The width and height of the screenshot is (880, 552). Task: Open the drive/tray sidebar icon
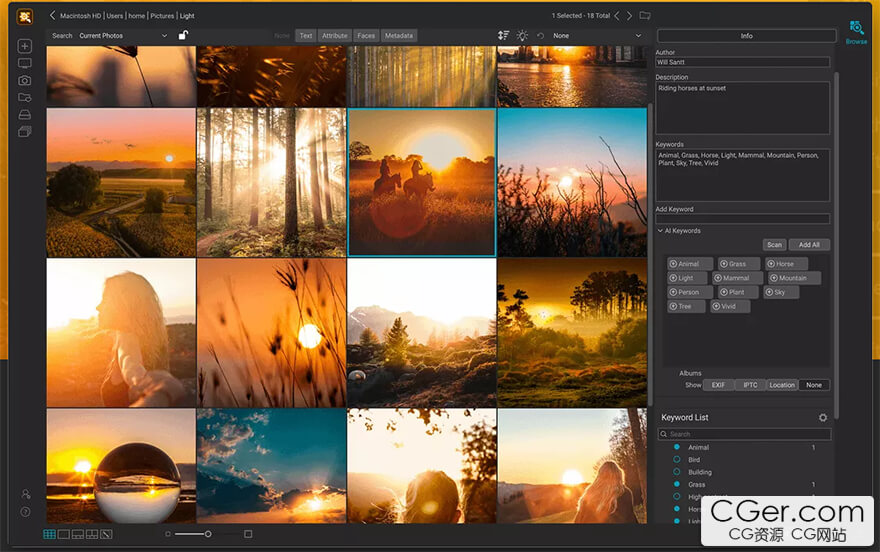pyautogui.click(x=25, y=114)
